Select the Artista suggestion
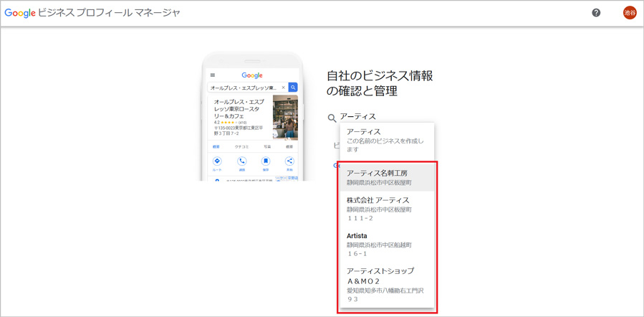Screen dimensions: 644x317 click(x=387, y=245)
